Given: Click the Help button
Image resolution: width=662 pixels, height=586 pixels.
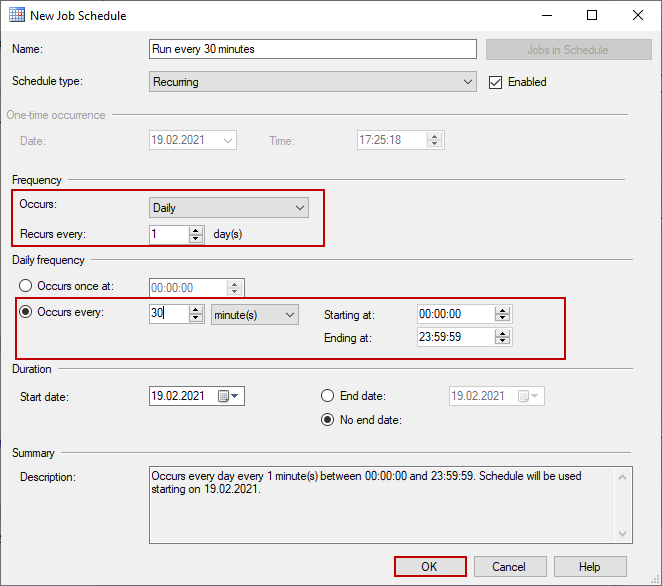Looking at the screenshot, I should 590,567.
